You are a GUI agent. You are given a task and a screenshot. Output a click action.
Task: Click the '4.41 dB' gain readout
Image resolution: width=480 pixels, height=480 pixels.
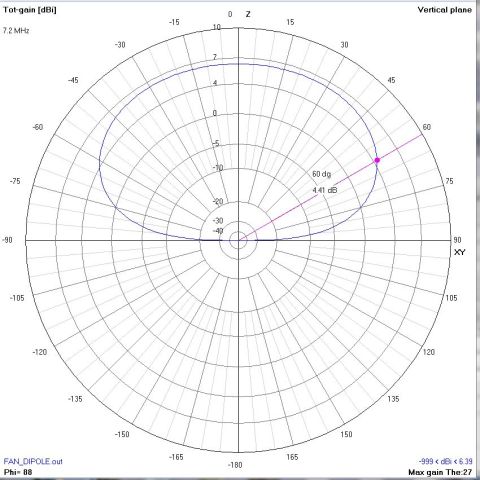point(325,190)
